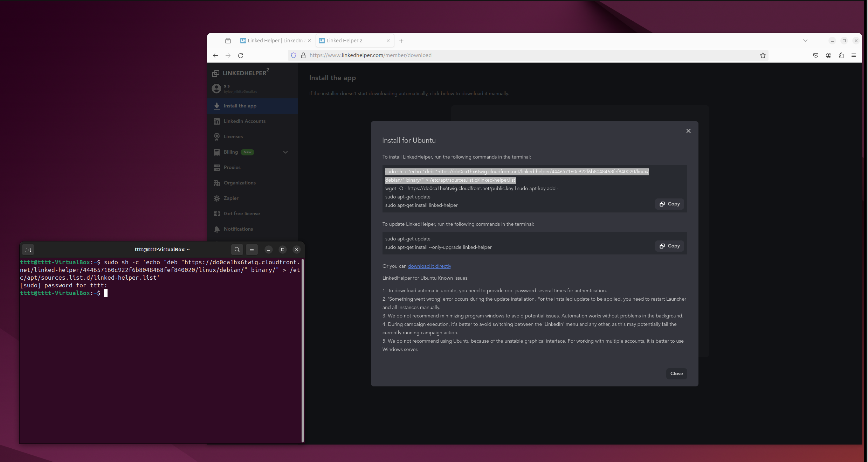Minimize the Firefox window

(832, 41)
